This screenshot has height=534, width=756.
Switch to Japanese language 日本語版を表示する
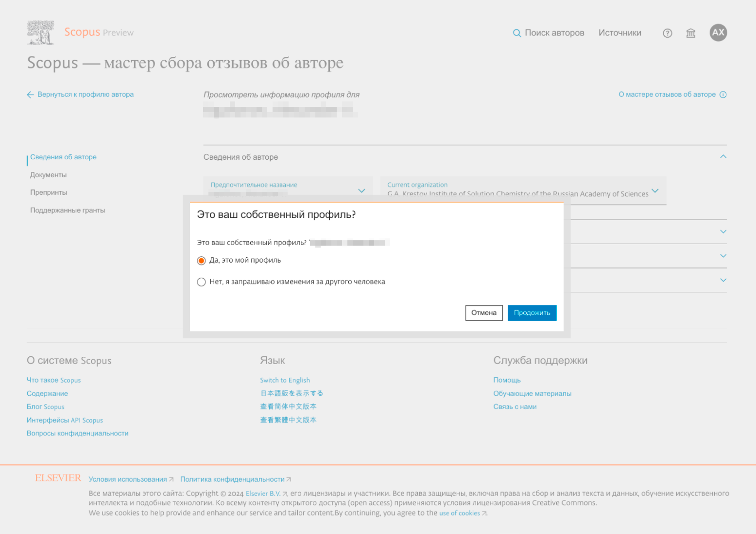point(292,393)
